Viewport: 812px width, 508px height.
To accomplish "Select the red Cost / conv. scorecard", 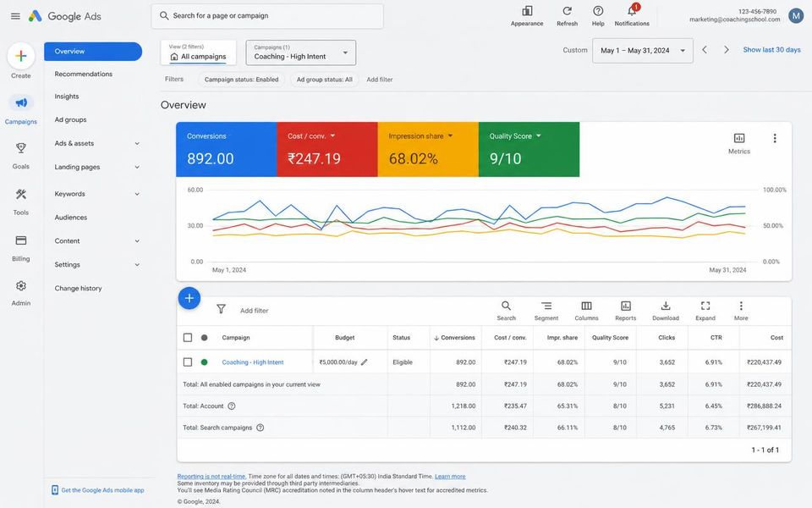I will tap(327, 149).
